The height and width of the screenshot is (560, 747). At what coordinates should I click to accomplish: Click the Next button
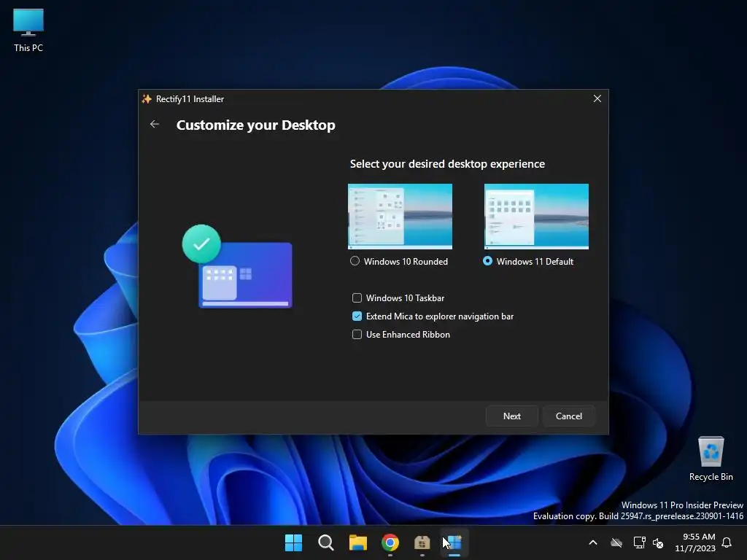point(511,416)
